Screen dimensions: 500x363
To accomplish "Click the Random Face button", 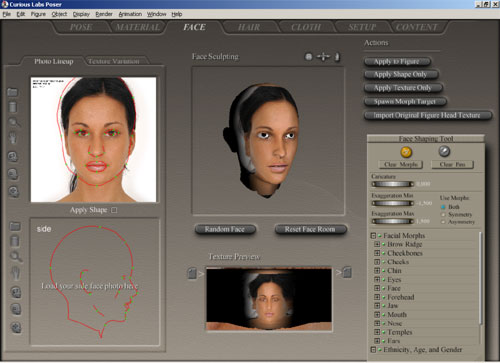I will click(x=225, y=229).
